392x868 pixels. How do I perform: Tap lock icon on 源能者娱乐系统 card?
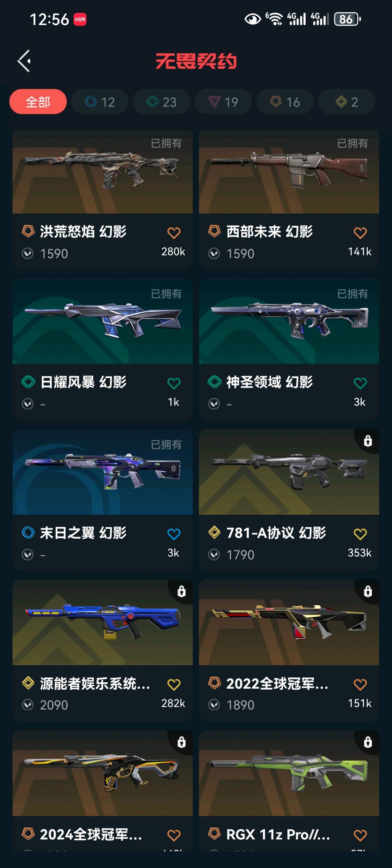[181, 591]
